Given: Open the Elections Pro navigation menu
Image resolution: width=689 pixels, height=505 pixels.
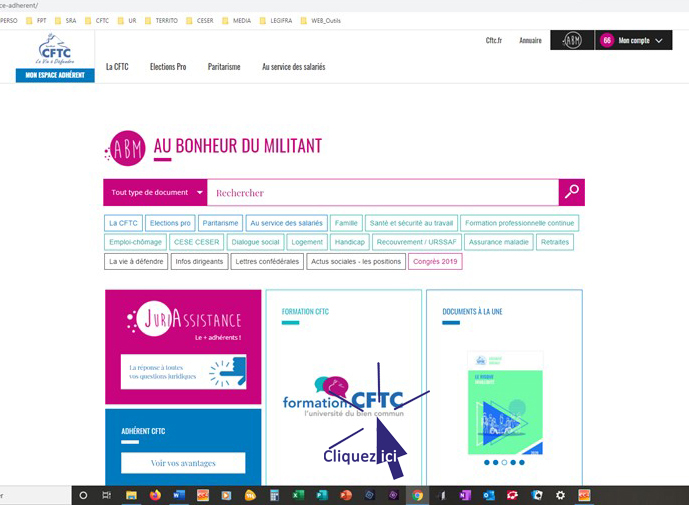Looking at the screenshot, I should coord(168,67).
